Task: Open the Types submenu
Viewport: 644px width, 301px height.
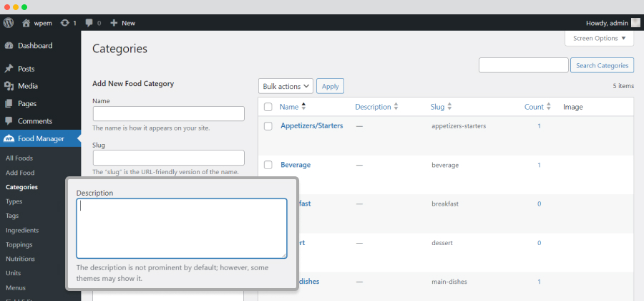Action: [14, 201]
